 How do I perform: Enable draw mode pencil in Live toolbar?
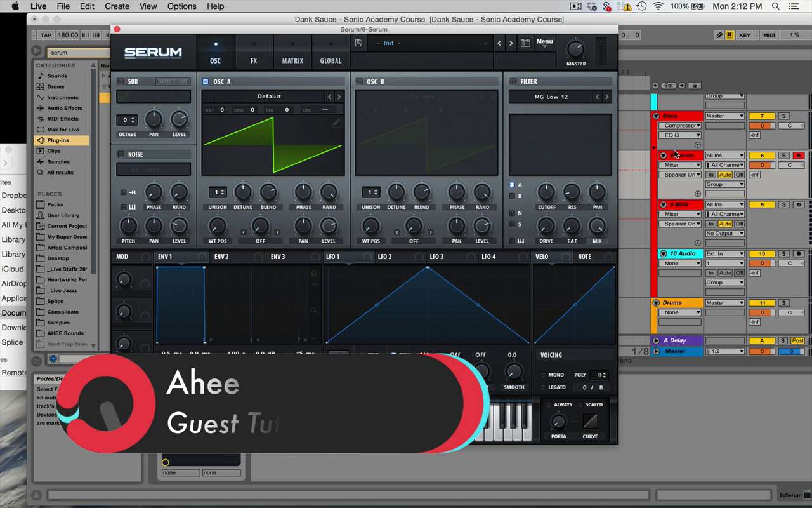(x=719, y=35)
